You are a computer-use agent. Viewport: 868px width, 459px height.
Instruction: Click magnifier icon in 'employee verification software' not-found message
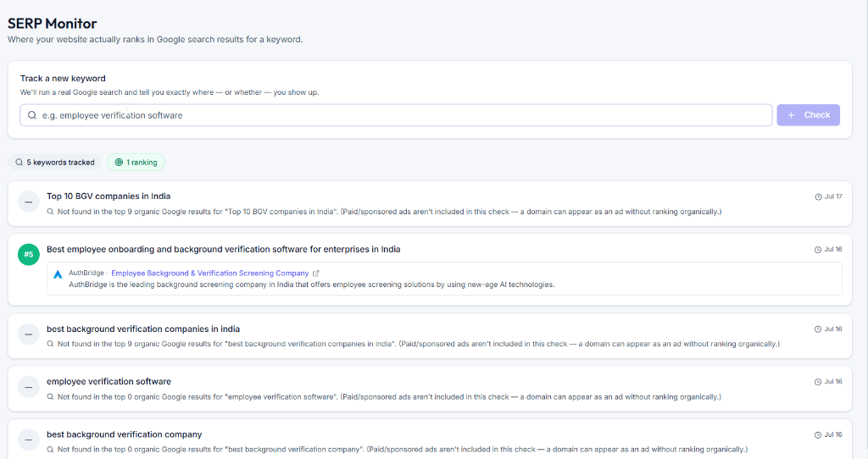50,396
